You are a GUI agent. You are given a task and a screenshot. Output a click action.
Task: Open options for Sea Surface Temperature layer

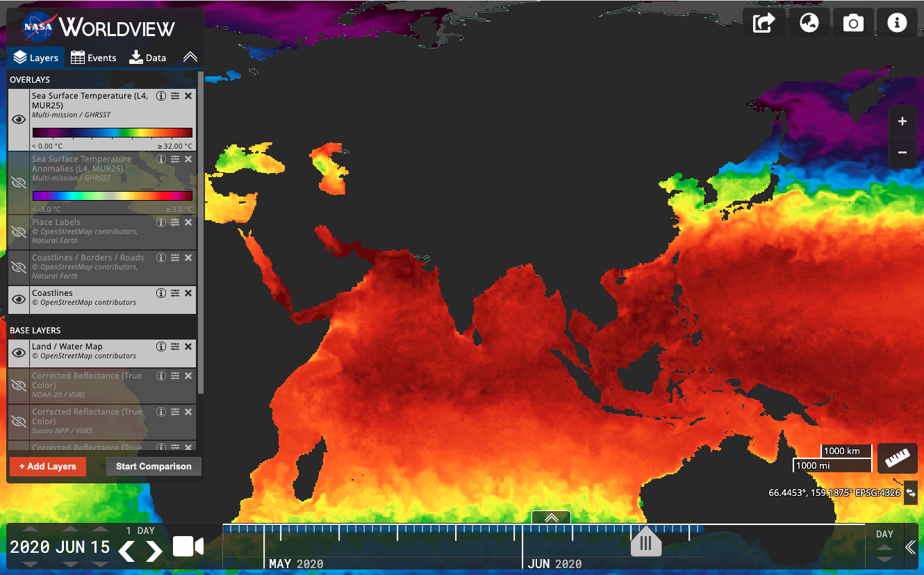175,96
